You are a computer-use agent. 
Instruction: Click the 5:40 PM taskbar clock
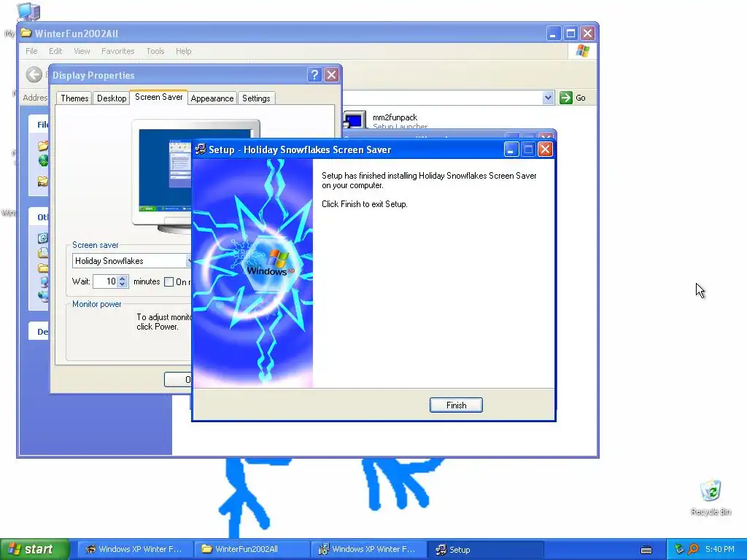point(719,549)
